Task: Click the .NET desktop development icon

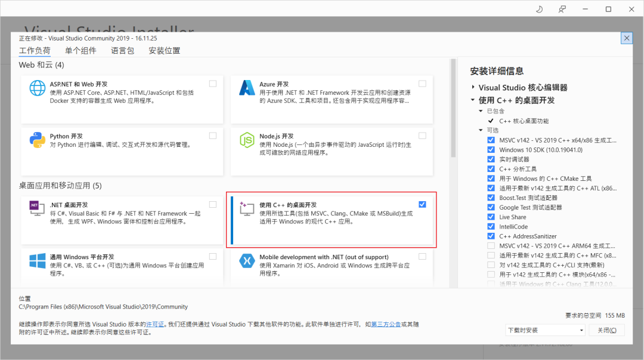Action: (37, 208)
